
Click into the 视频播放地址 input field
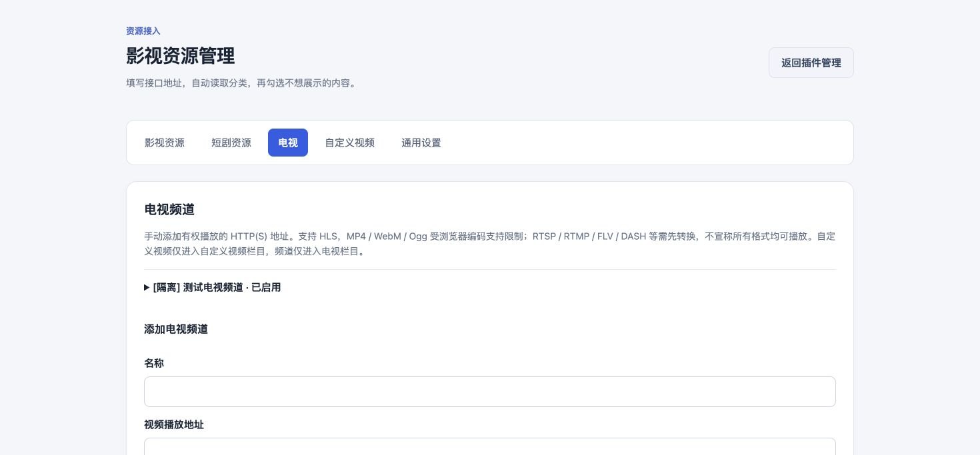[x=490, y=446]
